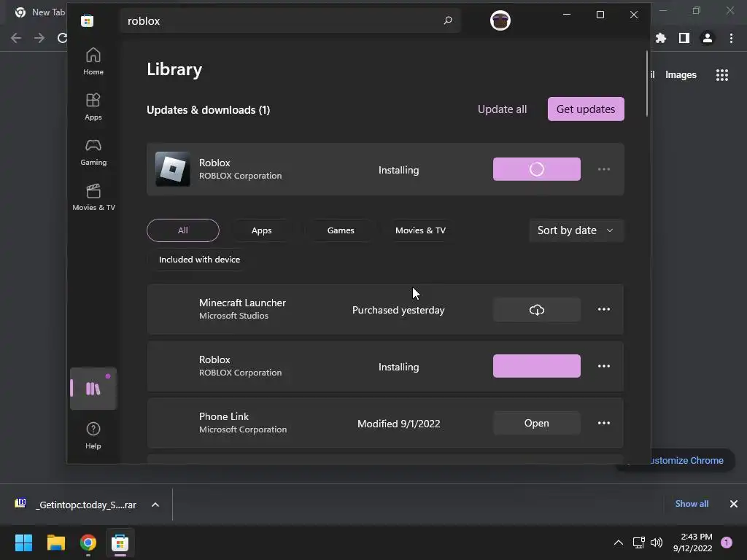Click Minecraft Launcher title text

click(x=242, y=303)
